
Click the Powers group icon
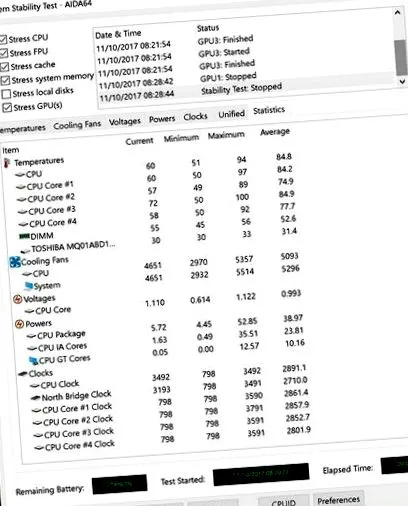click(x=20, y=324)
